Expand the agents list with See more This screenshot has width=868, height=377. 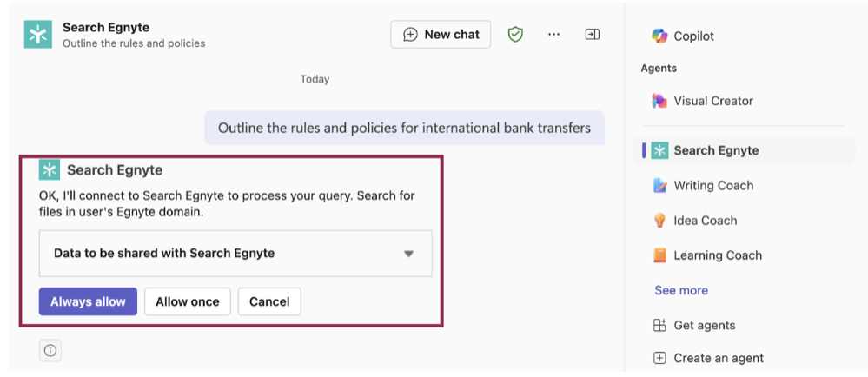(681, 290)
